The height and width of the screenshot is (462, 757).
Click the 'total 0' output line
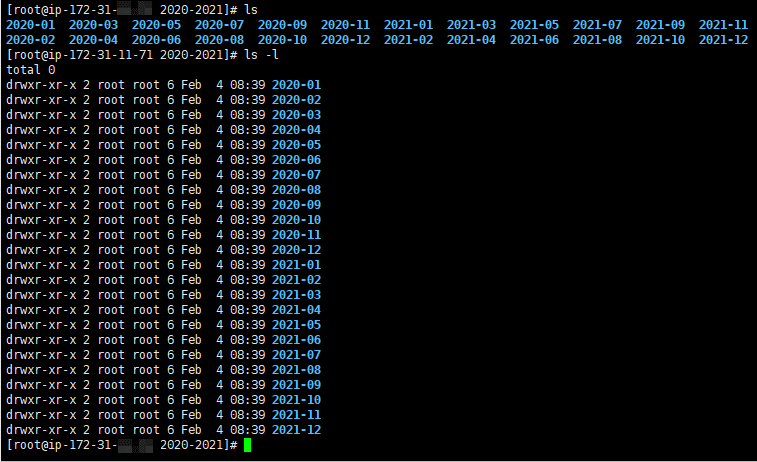click(x=30, y=70)
